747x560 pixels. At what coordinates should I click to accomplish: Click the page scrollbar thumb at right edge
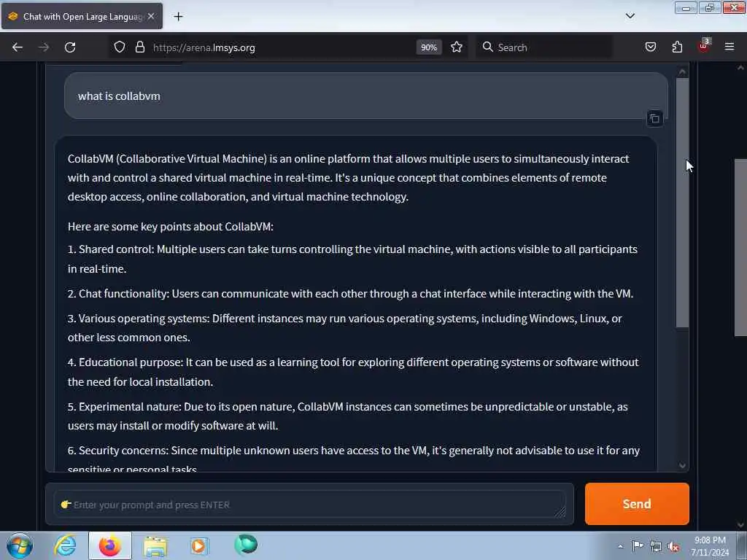740,248
